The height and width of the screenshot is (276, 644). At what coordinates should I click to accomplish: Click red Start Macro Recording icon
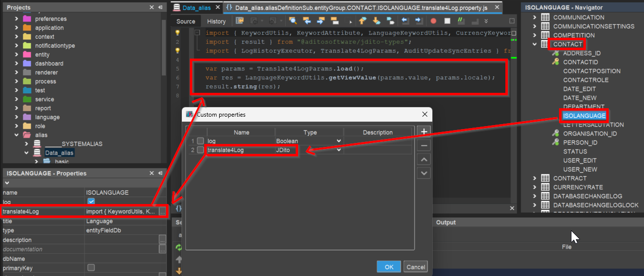point(433,21)
